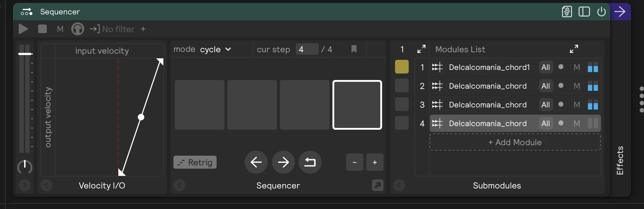The width and height of the screenshot is (644, 209).
Task: Select sequencer step pad two
Action: 252,105
